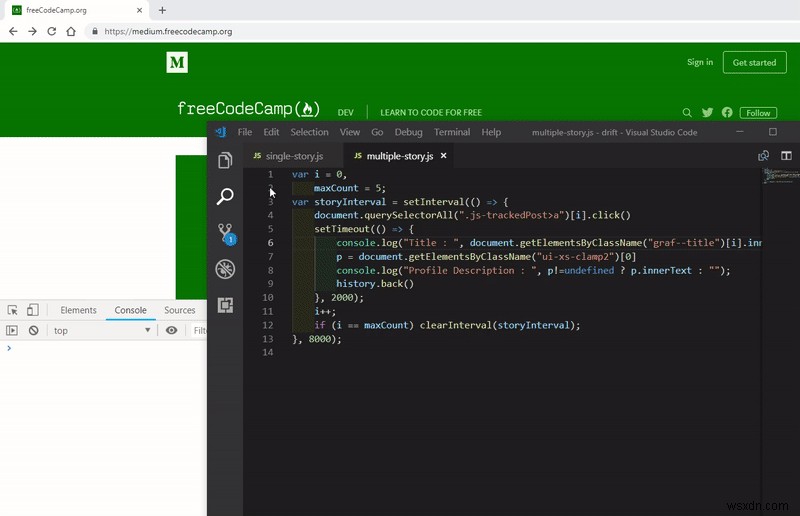The image size is (800, 516).
Task: Click the Sign in link
Action: (699, 62)
